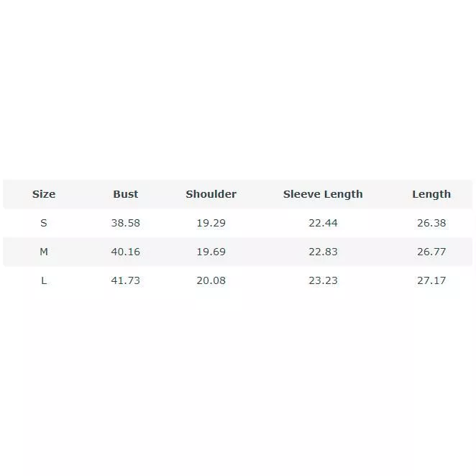Click bust value 40.16
This screenshot has height=476, width=476.
coord(126,252)
